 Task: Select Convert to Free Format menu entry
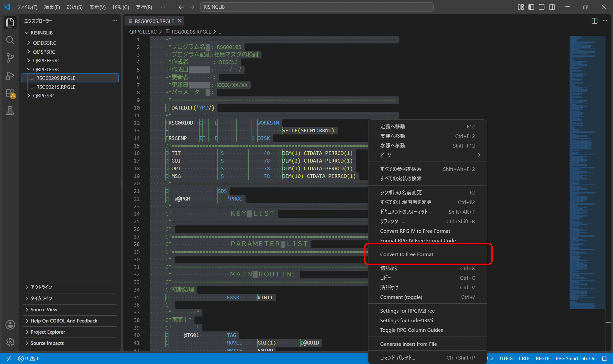[x=407, y=254]
